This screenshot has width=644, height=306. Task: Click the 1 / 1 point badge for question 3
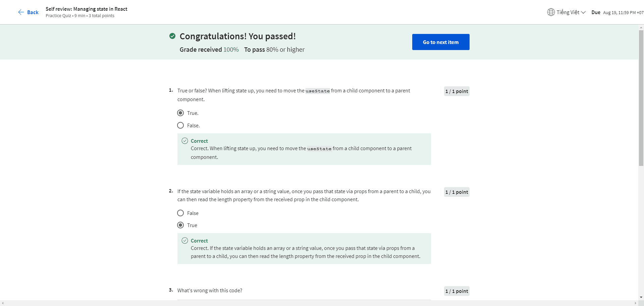[x=457, y=291]
